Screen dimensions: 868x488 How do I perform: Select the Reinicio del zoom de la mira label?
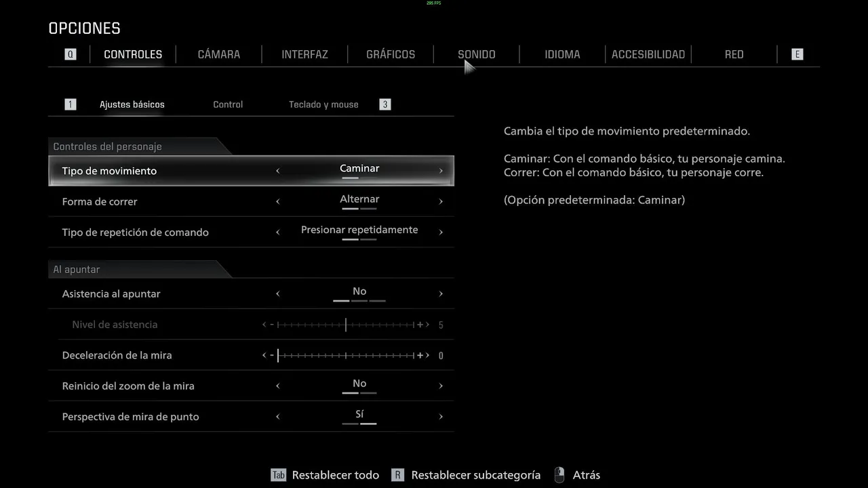click(128, 386)
